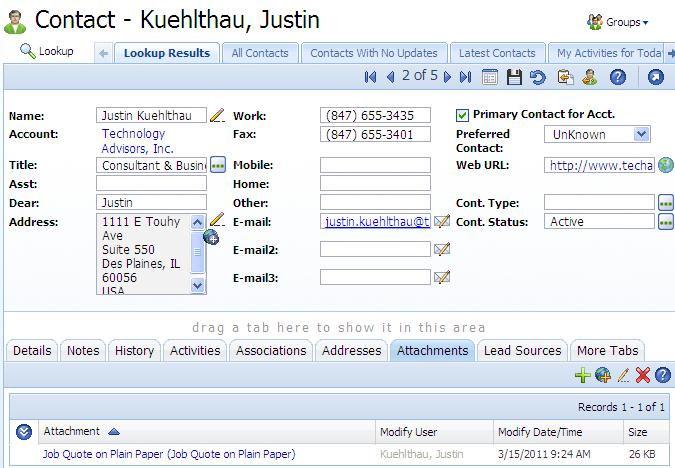Click the user icon in record toolbar
This screenshot has height=468, width=675.
click(589, 77)
